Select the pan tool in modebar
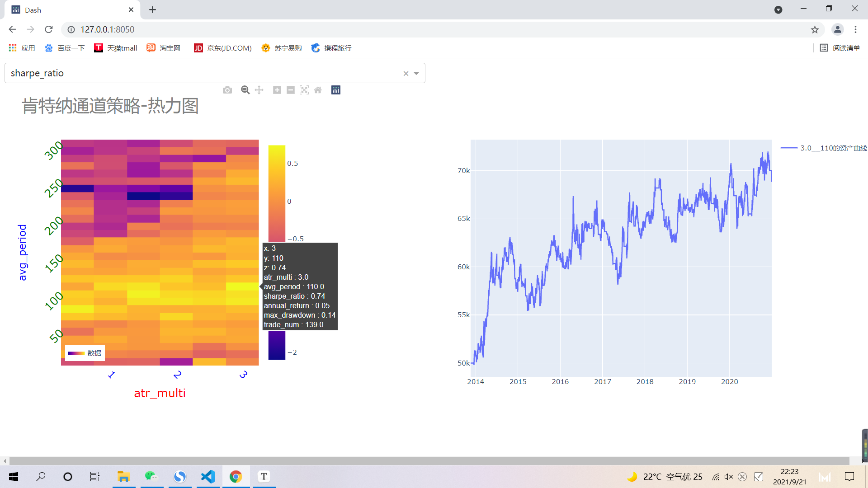 (259, 90)
